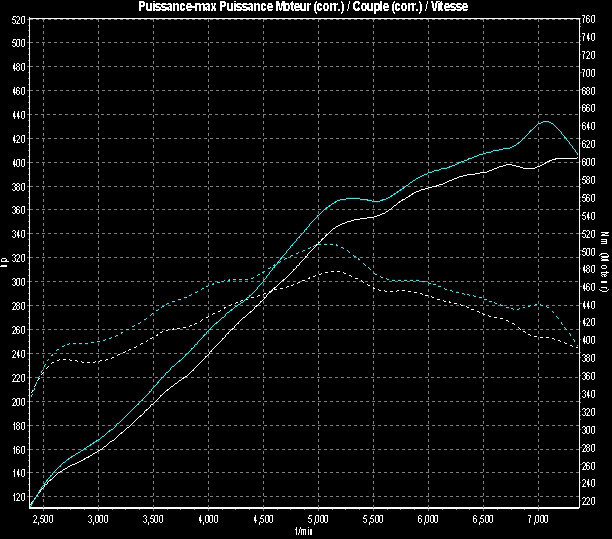
Task: Click the 'Hp' left axis title
Action: click(5, 264)
